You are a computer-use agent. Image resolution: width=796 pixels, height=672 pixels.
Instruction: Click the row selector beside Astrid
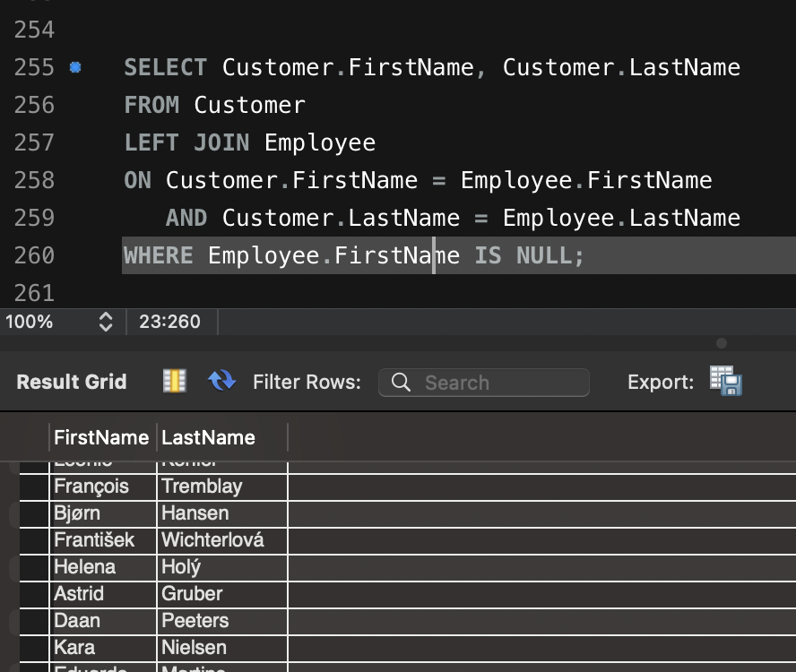34,594
